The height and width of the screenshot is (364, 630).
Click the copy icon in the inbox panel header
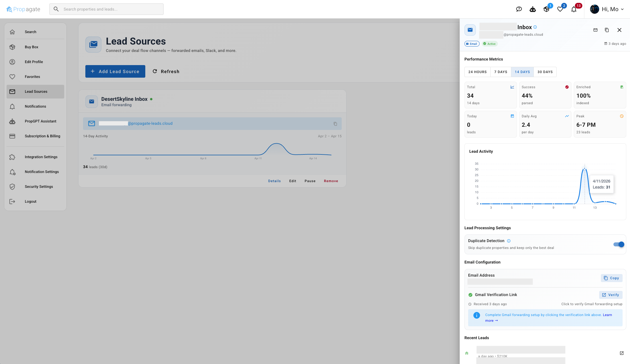[x=607, y=30]
